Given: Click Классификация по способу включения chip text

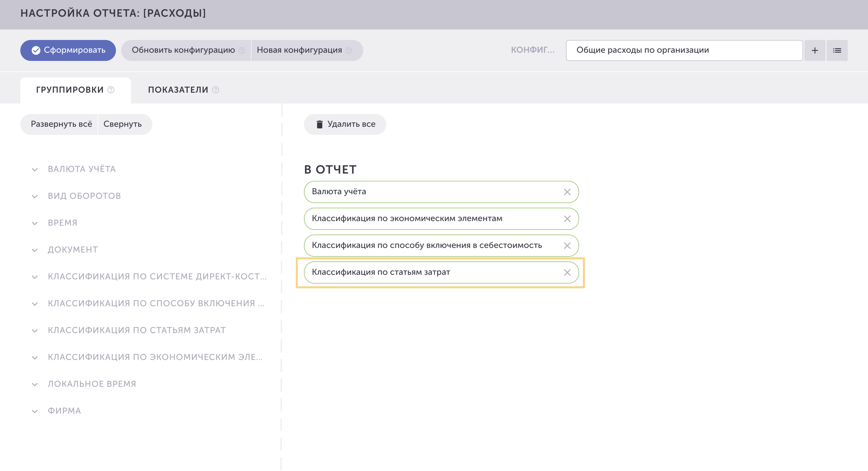Looking at the screenshot, I should click(426, 246).
